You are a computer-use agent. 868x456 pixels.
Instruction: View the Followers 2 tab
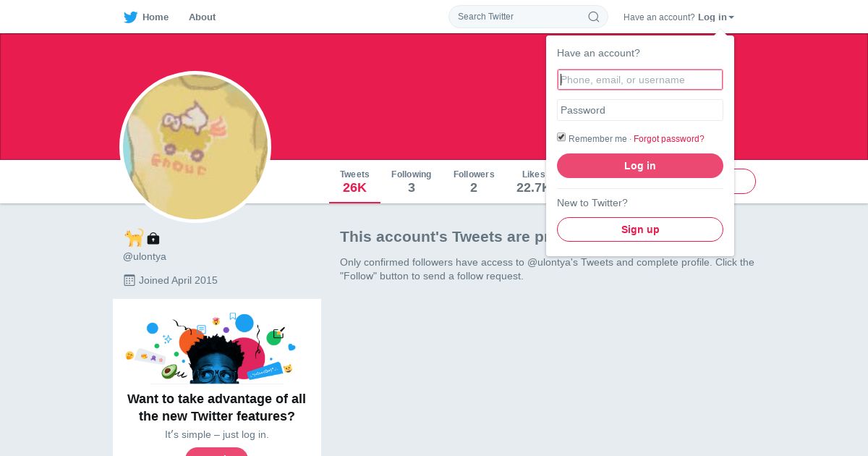(x=474, y=182)
